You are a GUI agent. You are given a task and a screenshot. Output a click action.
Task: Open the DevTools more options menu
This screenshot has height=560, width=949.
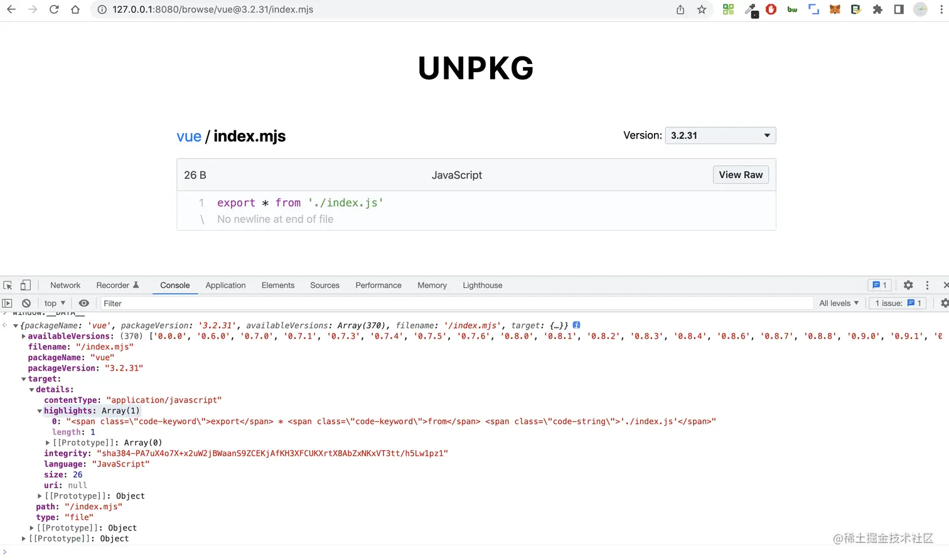coord(927,285)
